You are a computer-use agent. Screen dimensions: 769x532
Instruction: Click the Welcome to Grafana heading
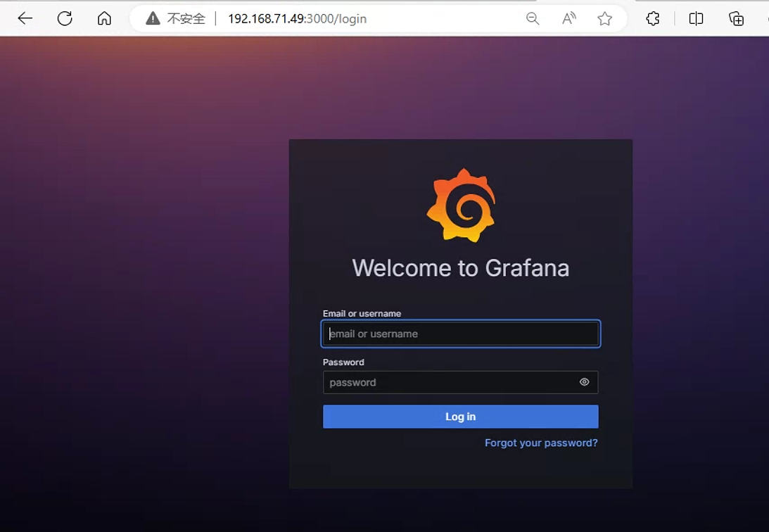(461, 268)
